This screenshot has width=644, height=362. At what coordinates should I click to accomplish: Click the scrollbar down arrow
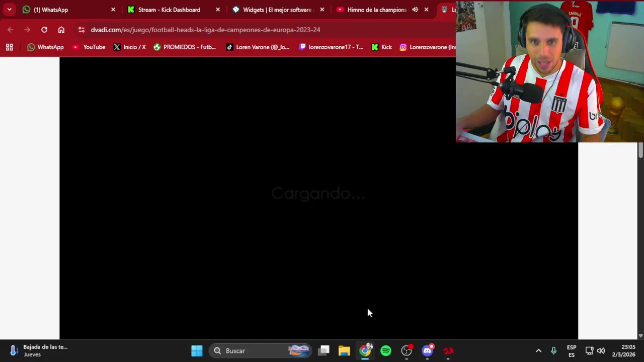640,335
